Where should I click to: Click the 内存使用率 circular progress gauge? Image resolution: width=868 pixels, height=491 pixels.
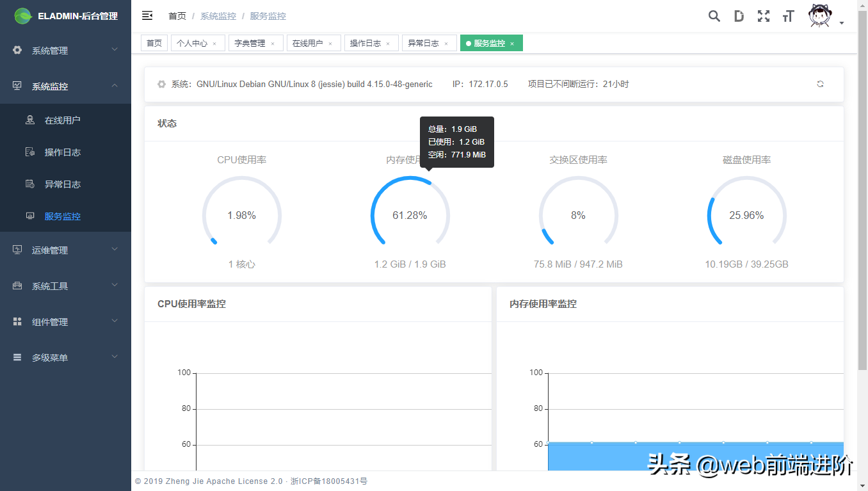[x=410, y=216]
